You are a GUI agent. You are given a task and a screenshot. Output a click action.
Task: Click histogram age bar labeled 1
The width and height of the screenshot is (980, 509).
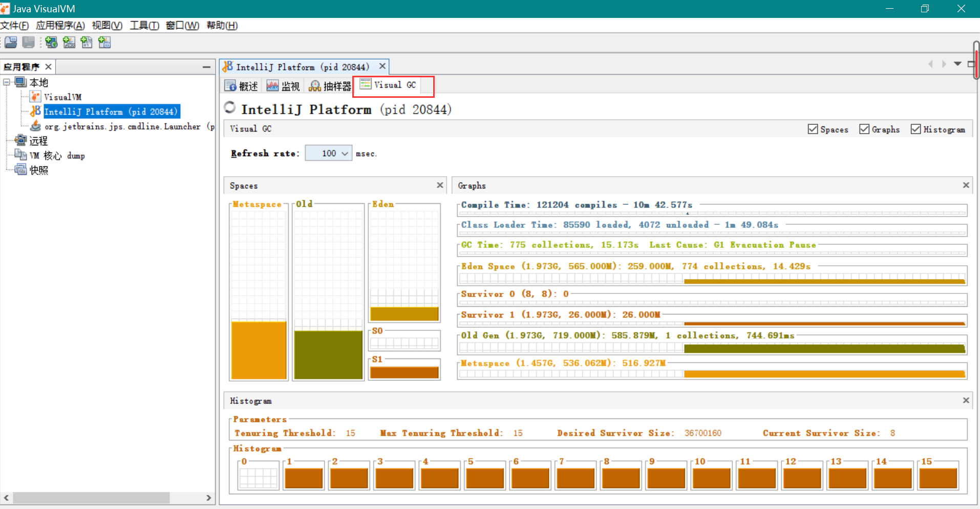[304, 478]
